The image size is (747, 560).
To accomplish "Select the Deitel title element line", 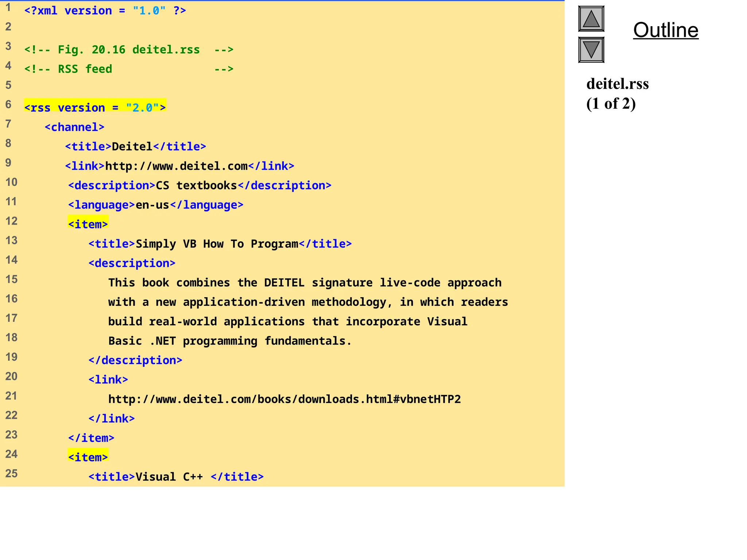I will coord(136,147).
